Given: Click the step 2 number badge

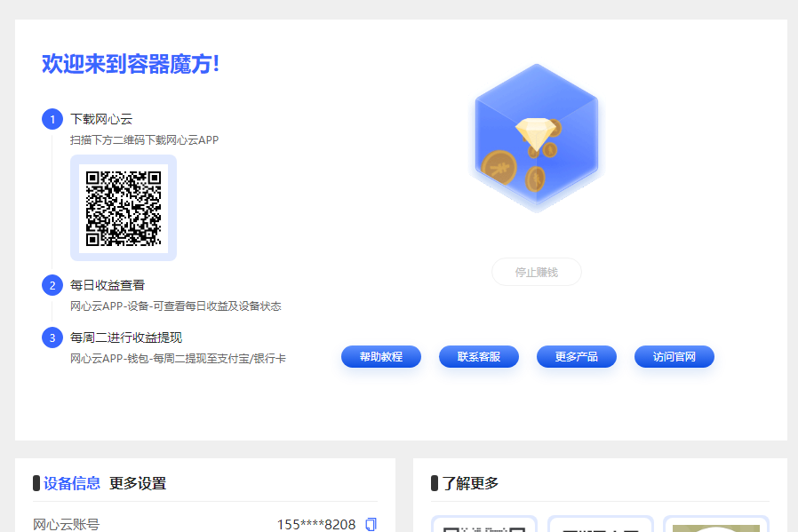Looking at the screenshot, I should pyautogui.click(x=52, y=285).
